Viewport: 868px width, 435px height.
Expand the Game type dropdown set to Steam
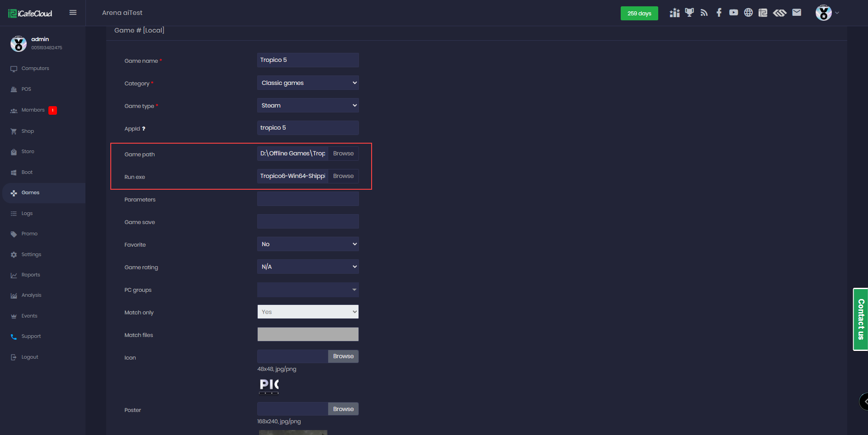point(308,105)
